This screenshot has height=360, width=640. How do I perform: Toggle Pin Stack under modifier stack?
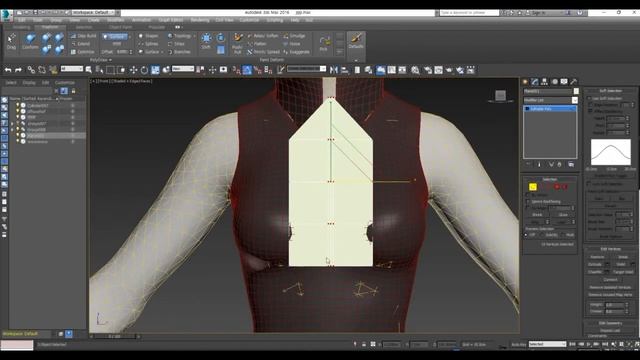(528, 164)
